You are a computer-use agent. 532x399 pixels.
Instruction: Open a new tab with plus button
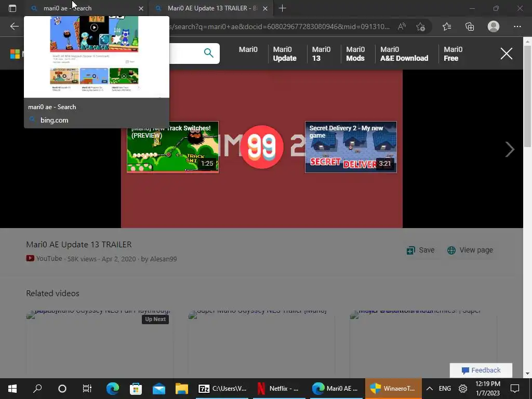[282, 8]
